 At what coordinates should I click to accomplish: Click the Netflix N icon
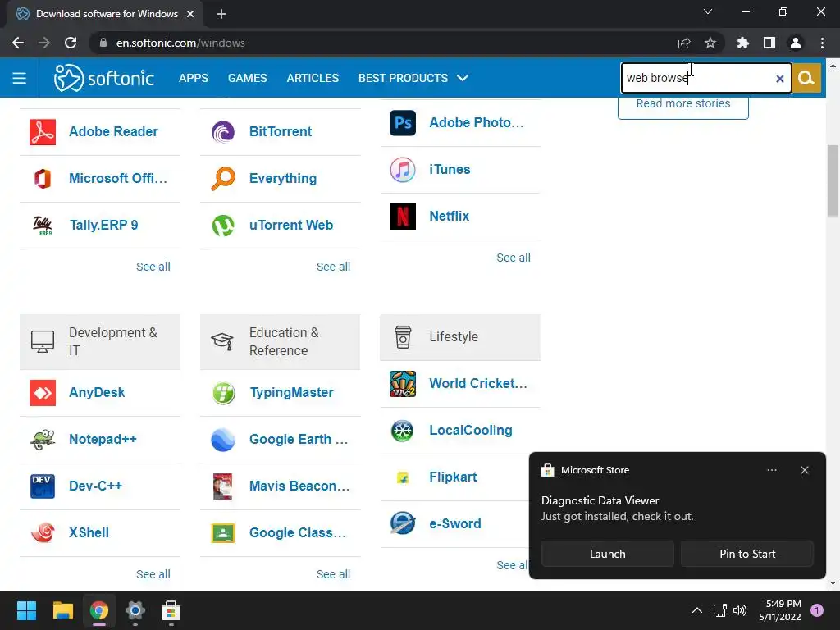pos(403,217)
